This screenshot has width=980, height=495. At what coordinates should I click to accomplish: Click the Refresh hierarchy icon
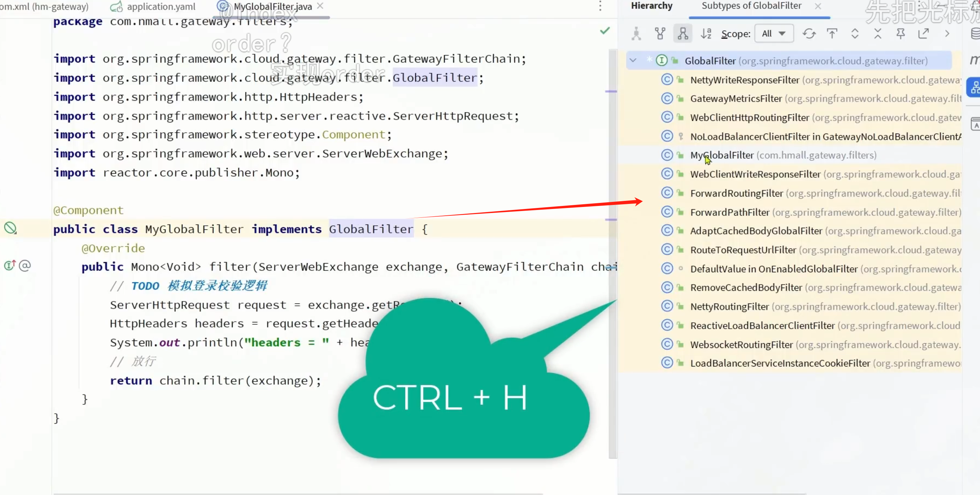click(809, 34)
